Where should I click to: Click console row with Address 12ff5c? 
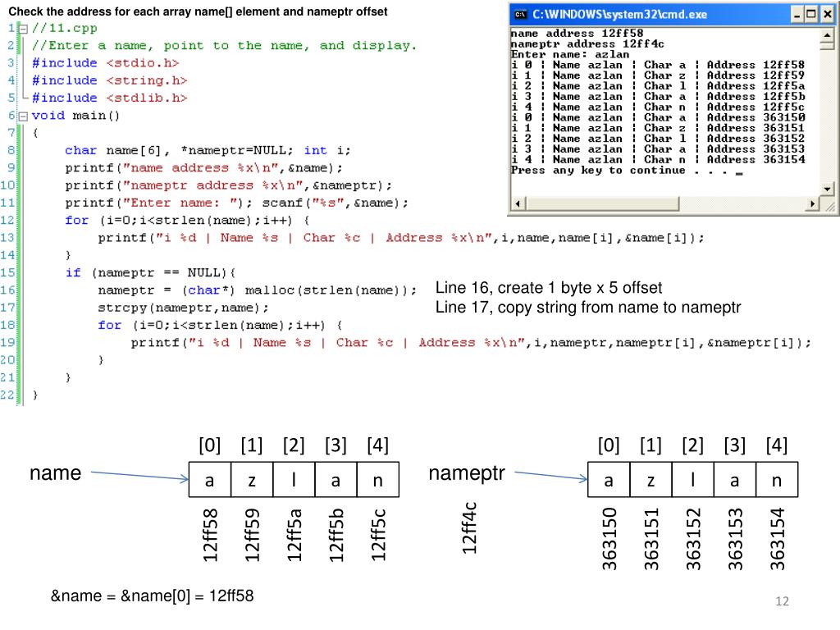point(658,107)
